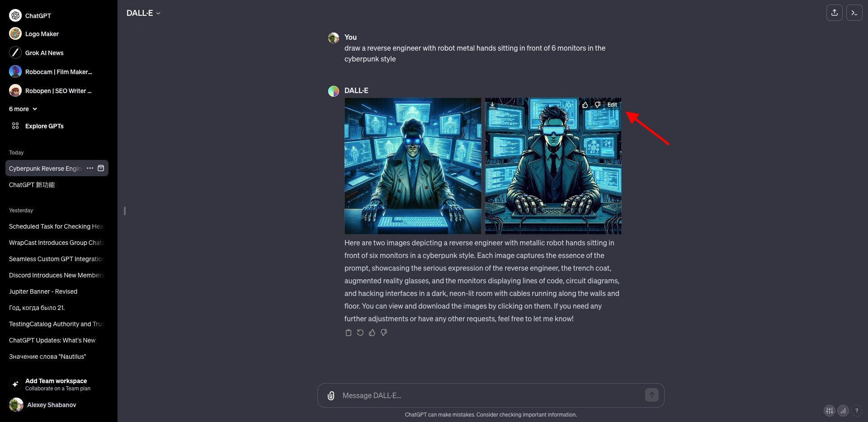Image resolution: width=868 pixels, height=422 pixels.
Task: Dislike the message below the response
Action: pos(384,333)
